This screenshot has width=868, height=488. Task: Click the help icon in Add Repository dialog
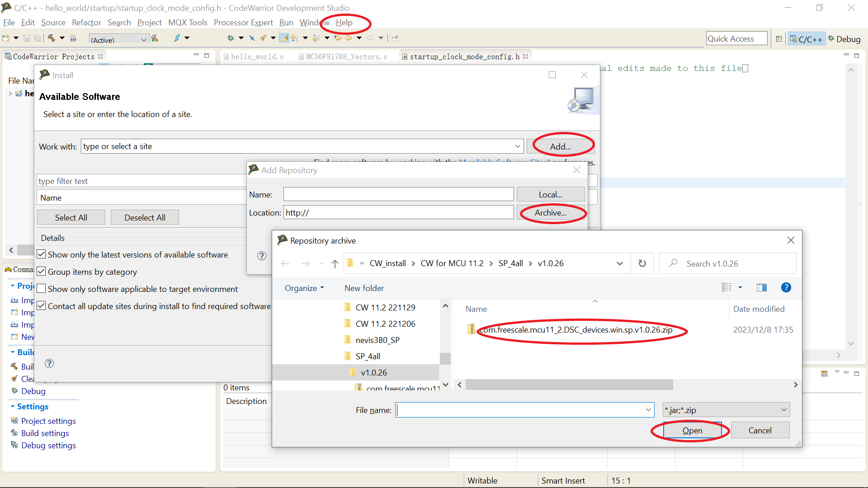point(262,256)
